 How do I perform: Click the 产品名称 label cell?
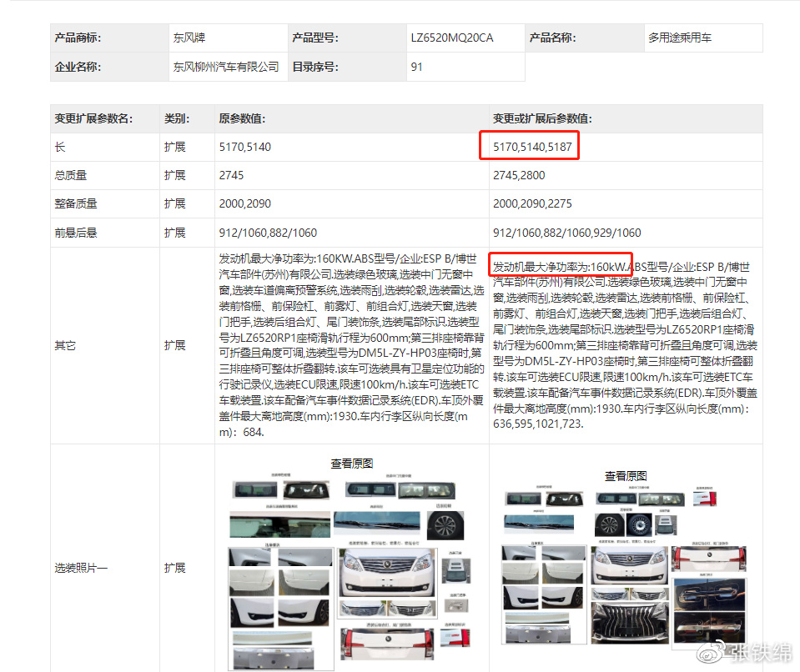tap(585, 38)
